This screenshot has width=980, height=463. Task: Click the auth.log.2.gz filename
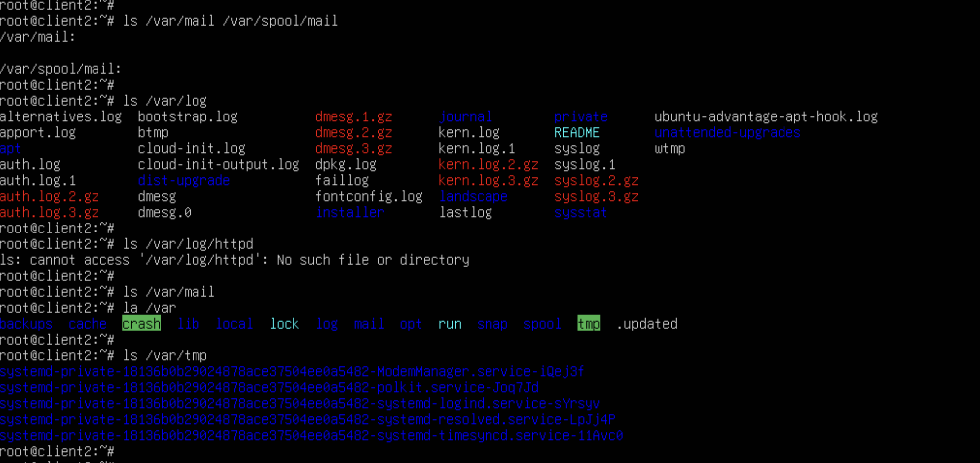pos(49,196)
